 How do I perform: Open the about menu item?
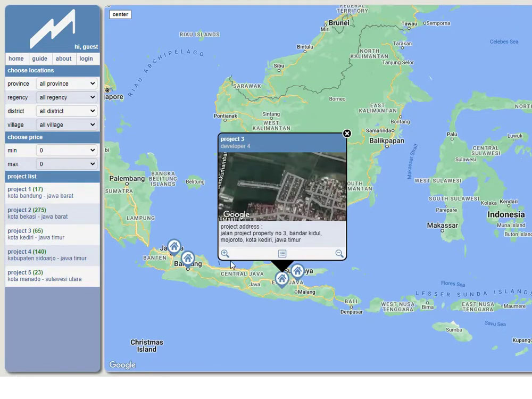click(64, 59)
